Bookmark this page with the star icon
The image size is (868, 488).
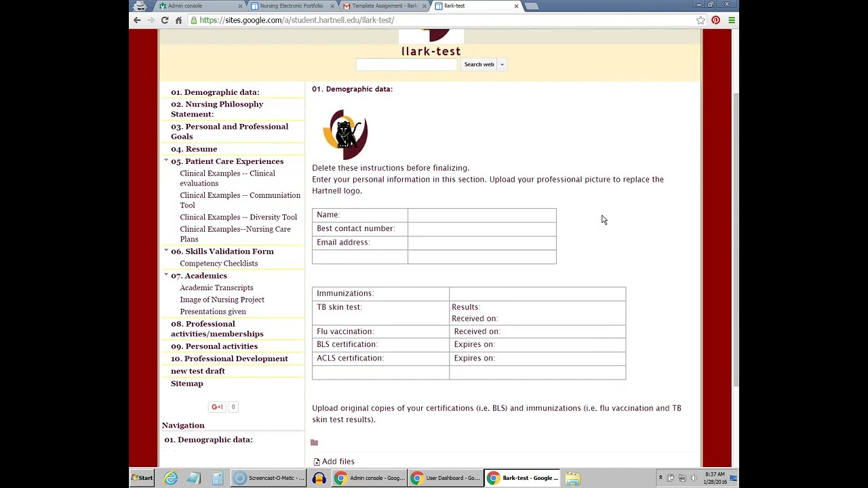tap(701, 20)
